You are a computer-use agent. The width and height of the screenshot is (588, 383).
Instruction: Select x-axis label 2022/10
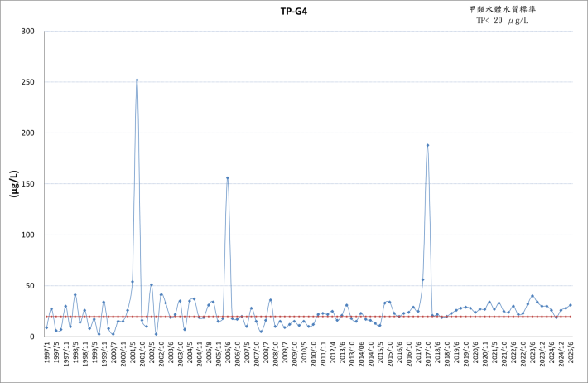click(x=523, y=354)
